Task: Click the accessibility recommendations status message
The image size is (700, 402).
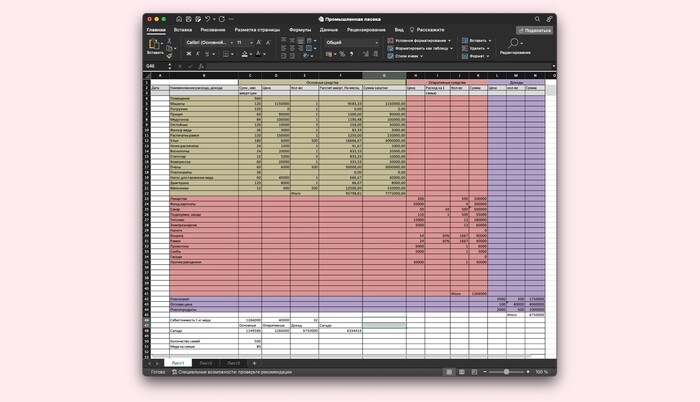Action: pyautogui.click(x=232, y=372)
